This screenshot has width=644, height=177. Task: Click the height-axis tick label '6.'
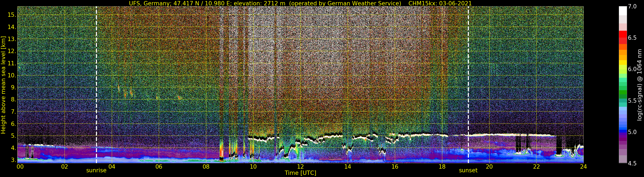point(13,124)
